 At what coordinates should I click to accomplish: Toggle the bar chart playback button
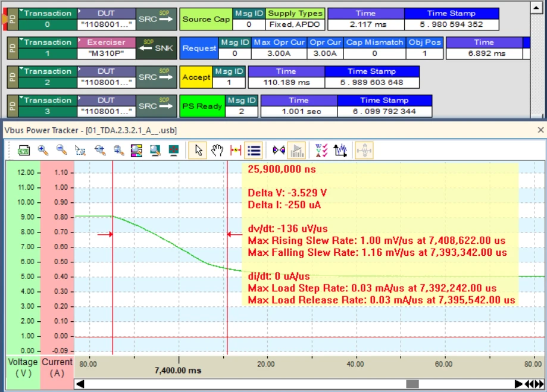[x=296, y=151]
